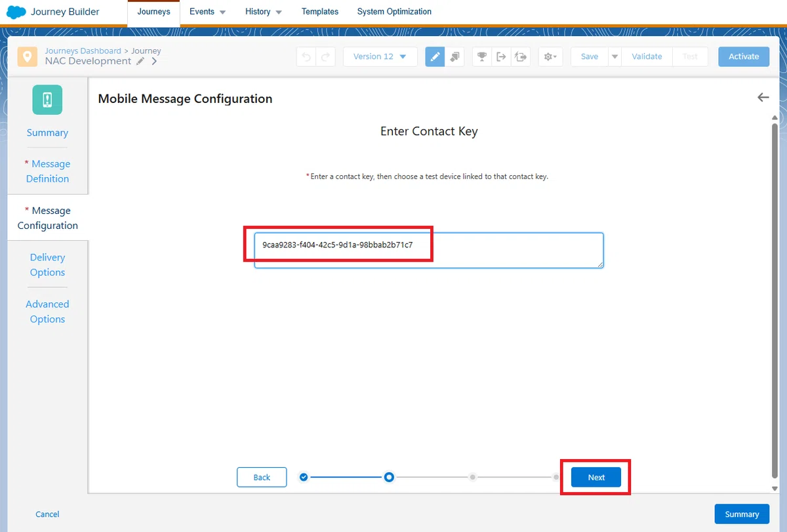787x532 pixels.
Task: Open Delivery Options sidebar step
Action: pos(47,265)
